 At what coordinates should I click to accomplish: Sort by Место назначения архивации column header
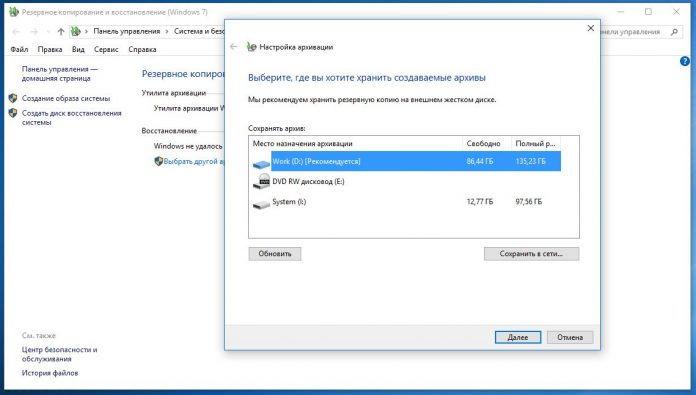pyautogui.click(x=356, y=143)
